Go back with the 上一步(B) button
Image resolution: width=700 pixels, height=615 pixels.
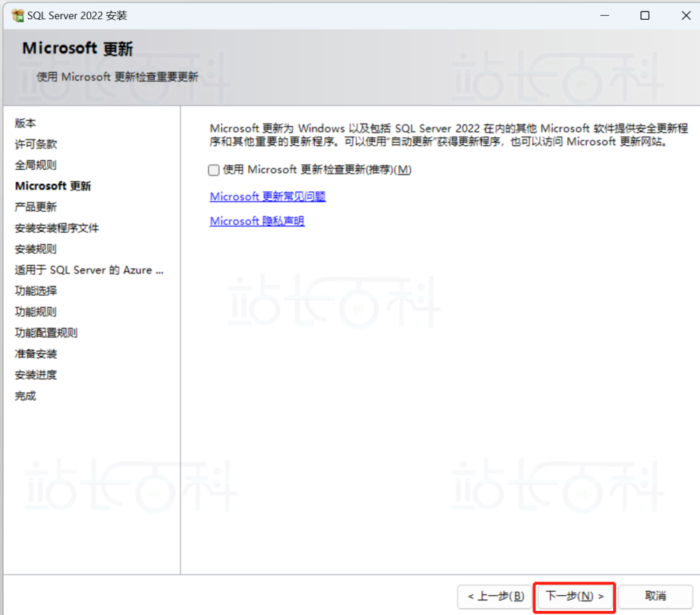[495, 597]
